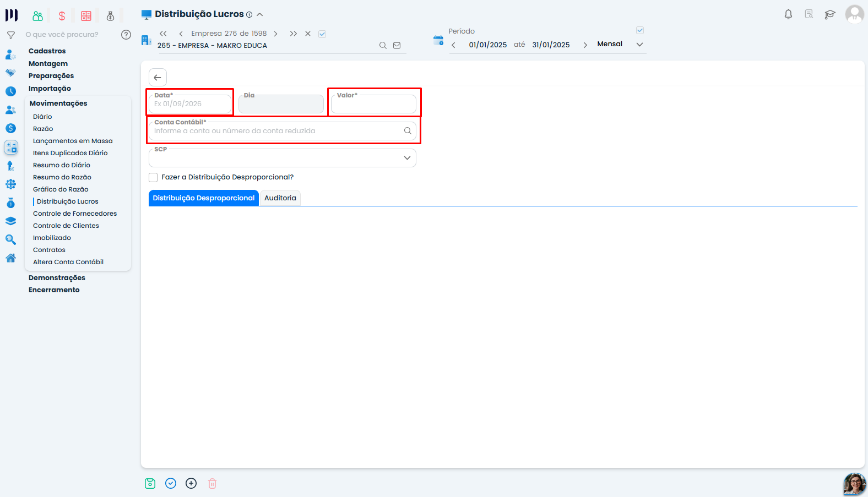This screenshot has height=497, width=868.
Task: Click the trash delete icon
Action: (212, 483)
